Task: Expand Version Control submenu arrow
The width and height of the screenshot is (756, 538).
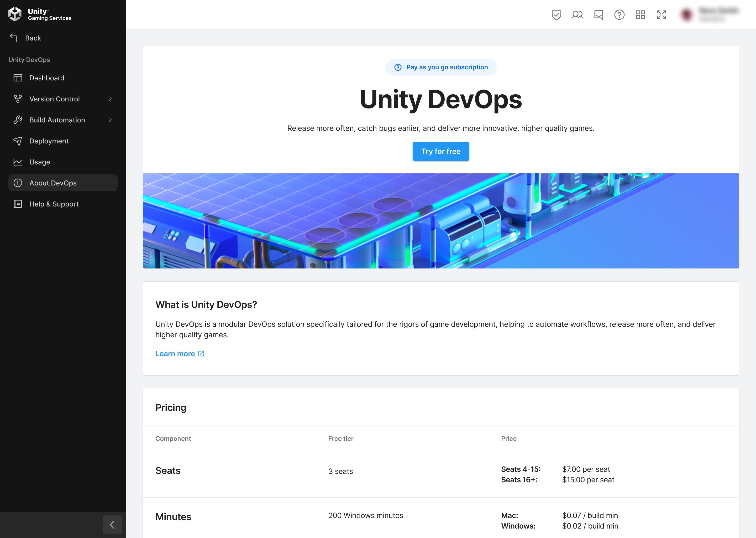Action: point(110,99)
